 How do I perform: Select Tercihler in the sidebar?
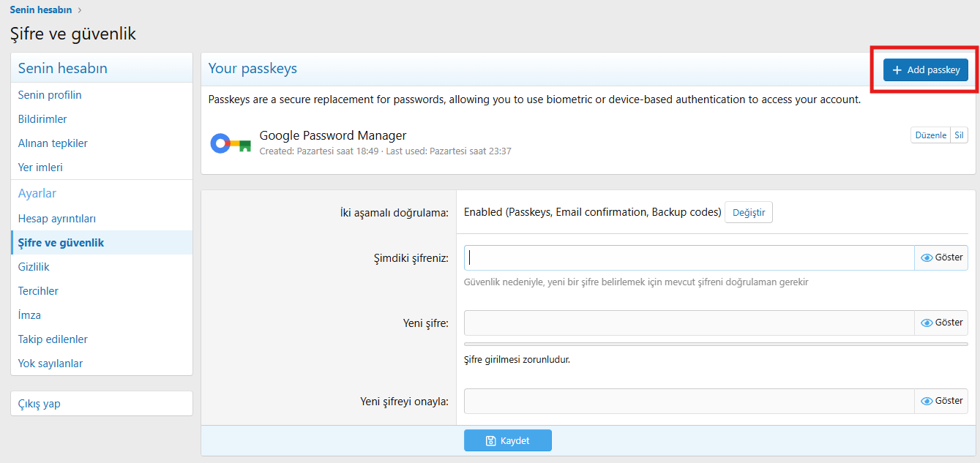(x=38, y=291)
